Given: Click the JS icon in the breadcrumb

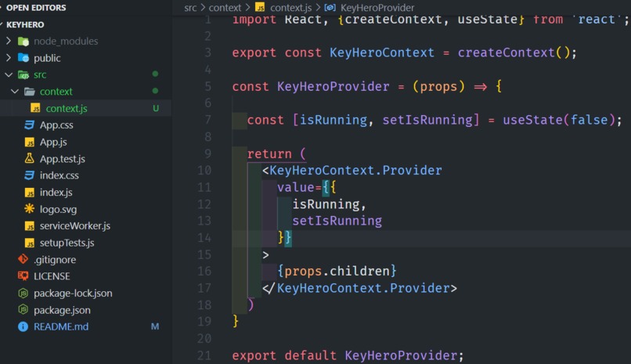Looking at the screenshot, I should pos(261,7).
